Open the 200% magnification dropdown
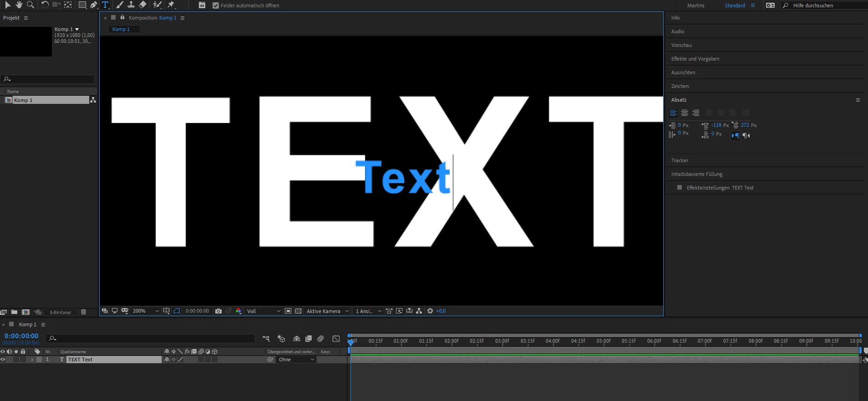 146,311
